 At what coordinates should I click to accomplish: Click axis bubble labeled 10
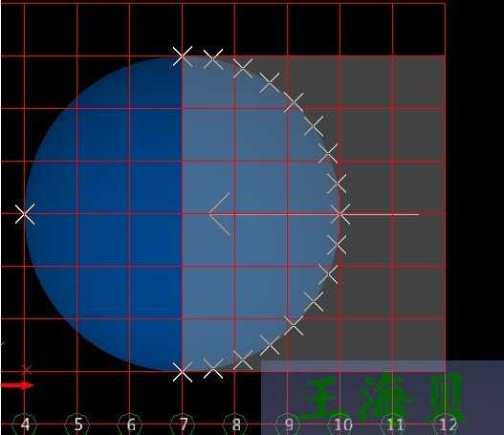[x=340, y=424]
